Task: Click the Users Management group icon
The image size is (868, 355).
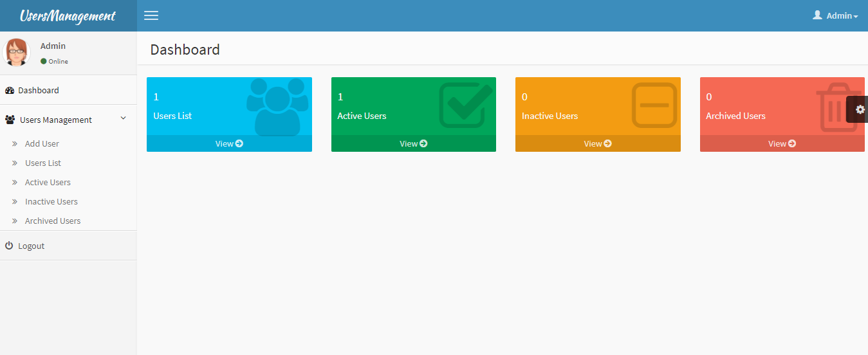Action: [10, 120]
